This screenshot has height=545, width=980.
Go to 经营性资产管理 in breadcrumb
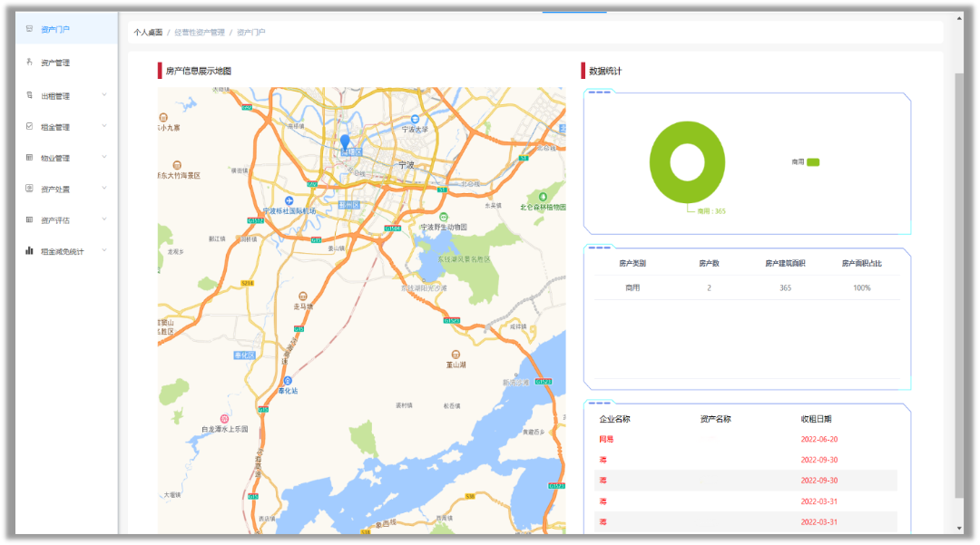click(200, 33)
